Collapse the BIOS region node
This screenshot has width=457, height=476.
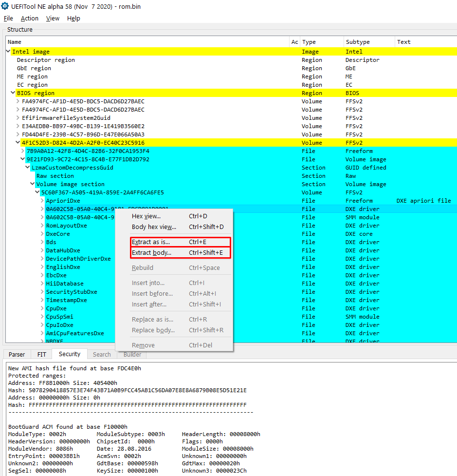13,93
